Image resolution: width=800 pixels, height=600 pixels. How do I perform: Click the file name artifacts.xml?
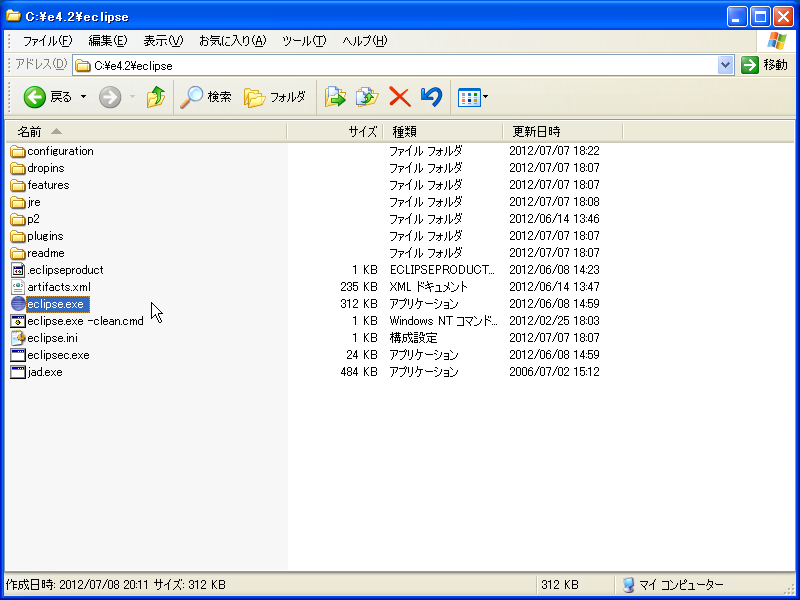pos(59,287)
